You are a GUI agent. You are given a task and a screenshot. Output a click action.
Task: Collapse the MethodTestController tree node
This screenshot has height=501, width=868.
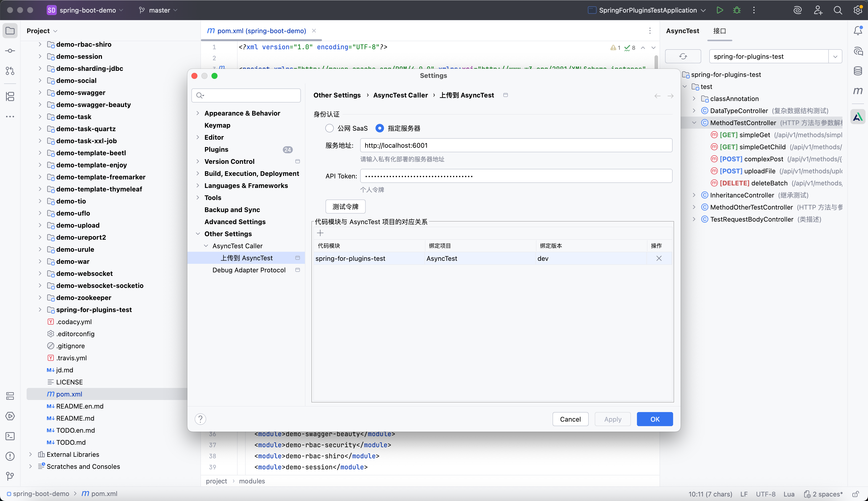(x=694, y=123)
